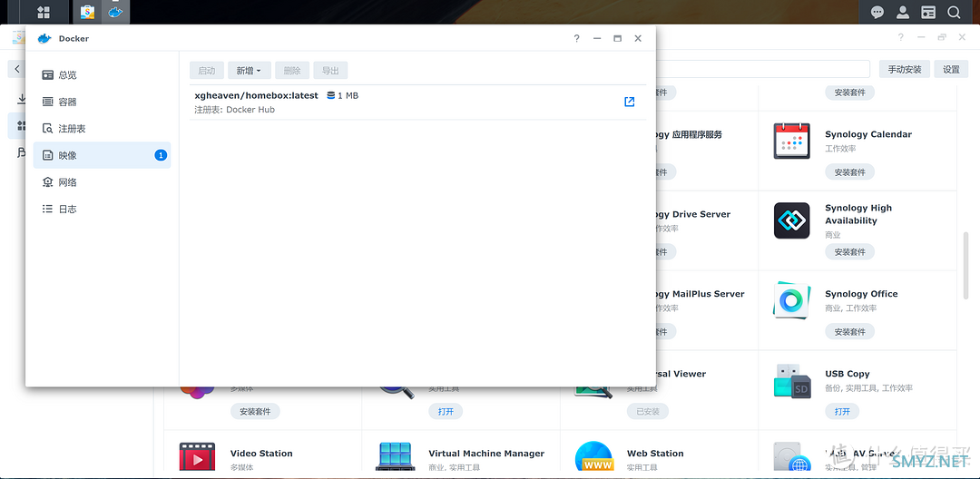Image resolution: width=980 pixels, height=479 pixels.
Task: Switch to Package Center taskbar icon
Action: pyautogui.click(x=87, y=12)
